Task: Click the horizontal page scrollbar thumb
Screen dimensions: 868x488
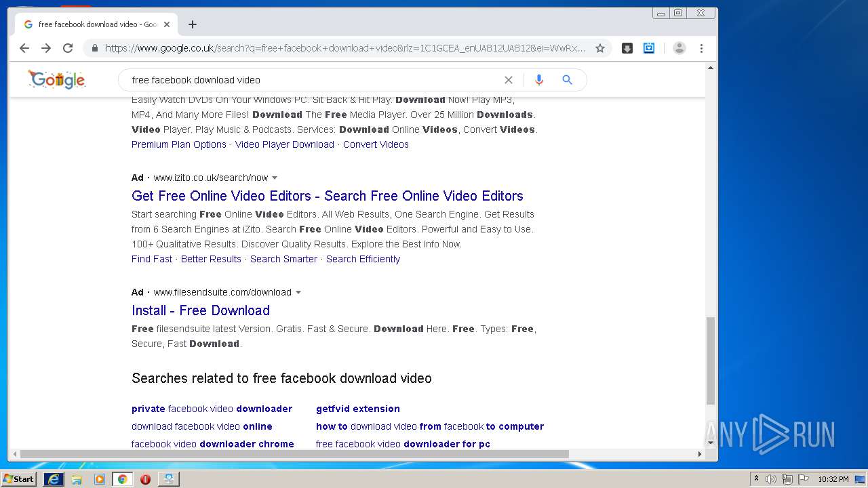Action: coord(294,454)
